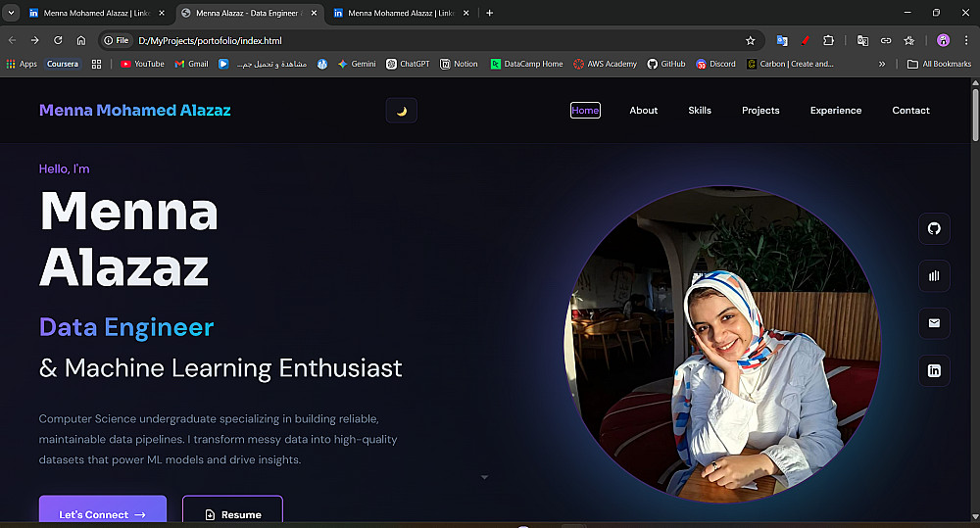Open the Arabic-titled video bookmark
The image size is (980, 528).
(x=263, y=64)
